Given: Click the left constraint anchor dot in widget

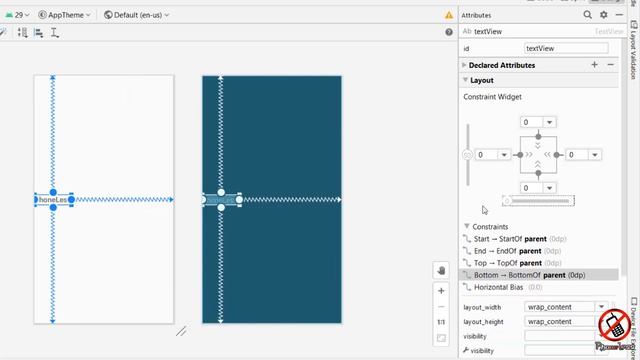Looking at the screenshot, I should point(520,155).
